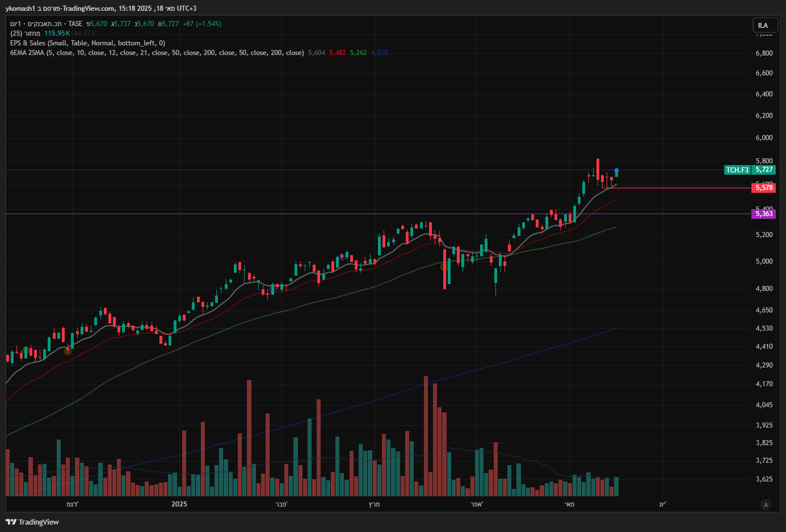Viewport: 786px width, 532px height.
Task: Click the TASE symbol title in legend
Action: (47, 24)
